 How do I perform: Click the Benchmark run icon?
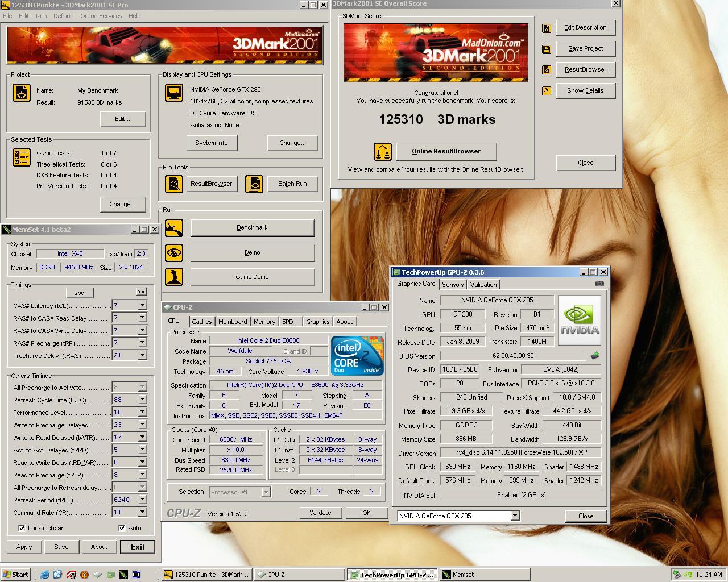coord(174,228)
